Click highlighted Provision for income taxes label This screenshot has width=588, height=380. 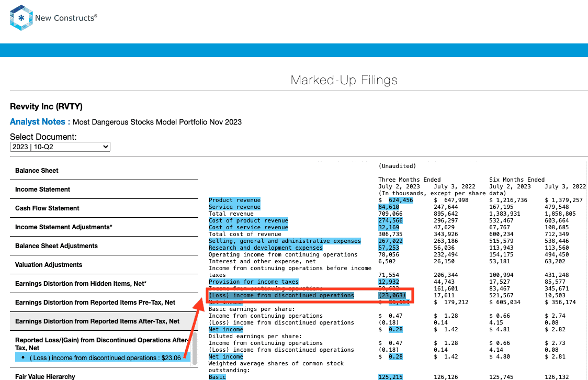click(x=254, y=282)
